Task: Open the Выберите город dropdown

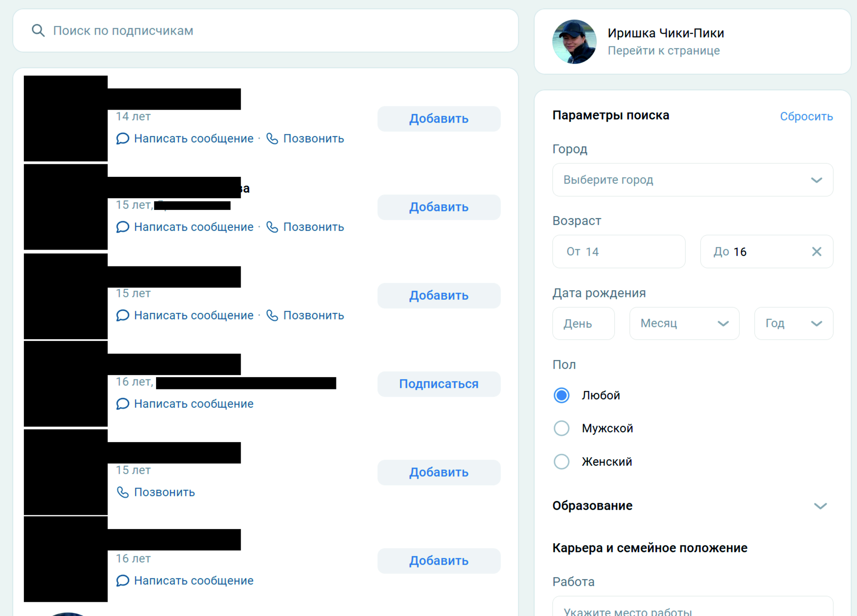Action: (x=693, y=180)
